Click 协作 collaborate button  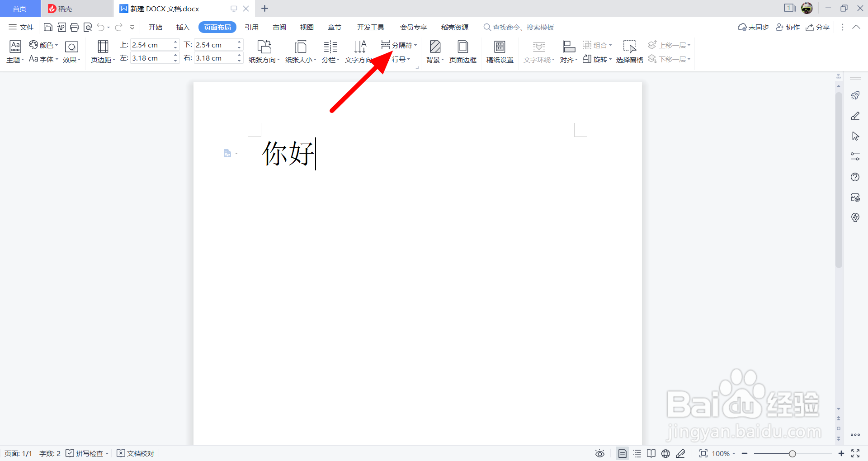[788, 27]
